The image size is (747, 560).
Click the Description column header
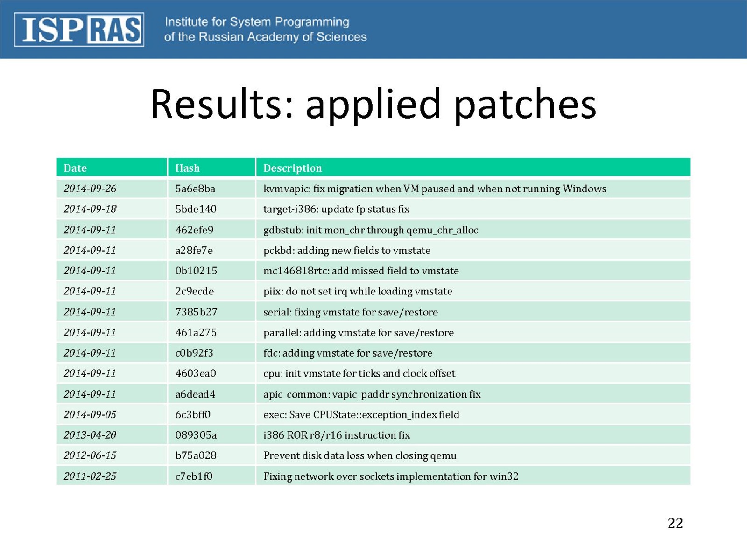(292, 168)
